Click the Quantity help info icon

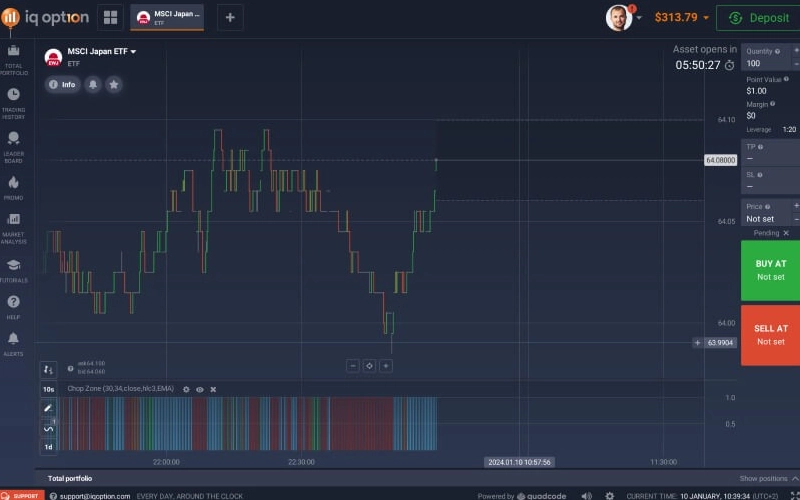click(777, 52)
